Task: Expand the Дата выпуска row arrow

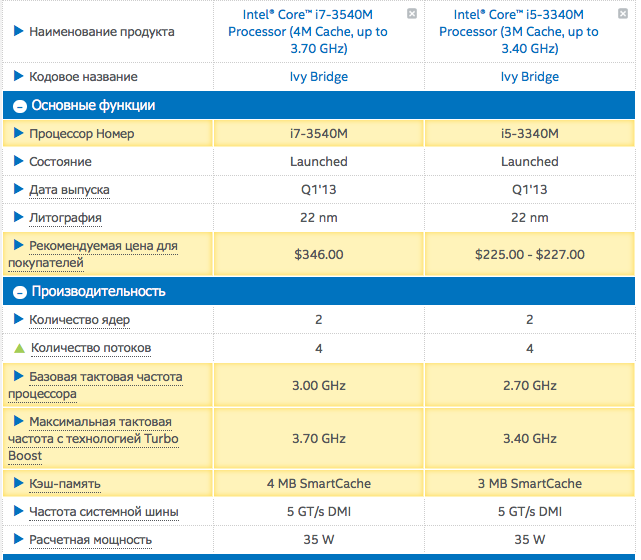Action: point(18,189)
